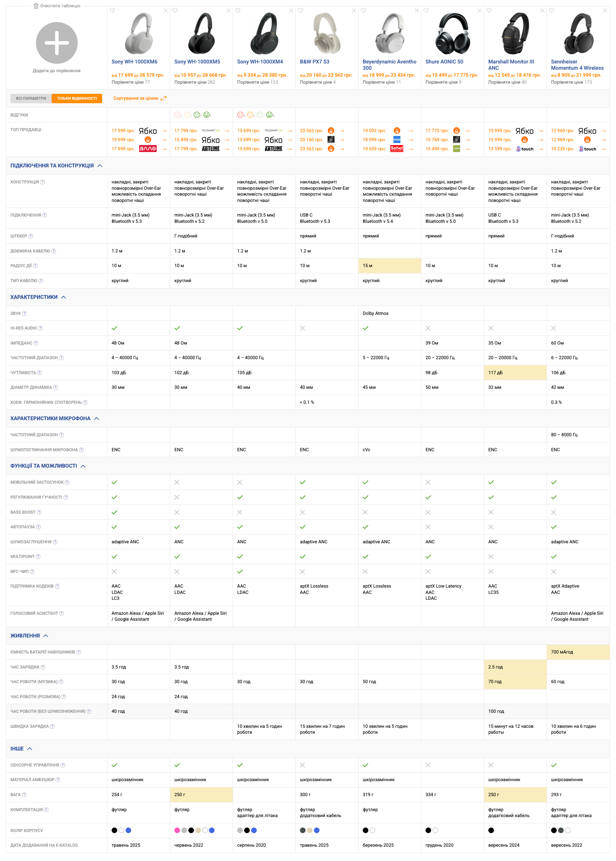This screenshot has width=616, height=861.
Task: Click Sony WH-1000XM4 headphone thumbnail
Action: [x=264, y=33]
